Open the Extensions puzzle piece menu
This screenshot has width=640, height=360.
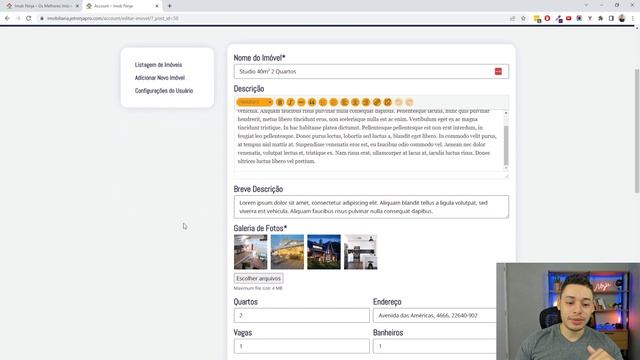(x=600, y=18)
